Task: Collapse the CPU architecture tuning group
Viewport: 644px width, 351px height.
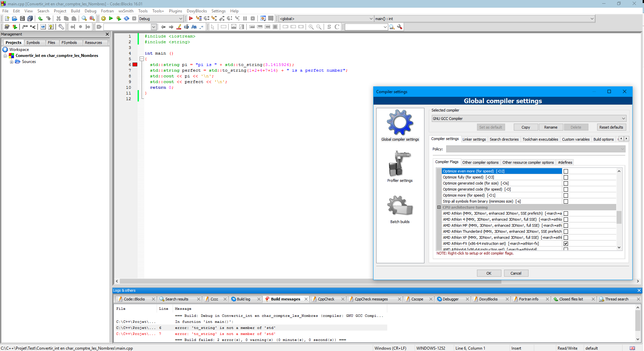Action: [439, 207]
